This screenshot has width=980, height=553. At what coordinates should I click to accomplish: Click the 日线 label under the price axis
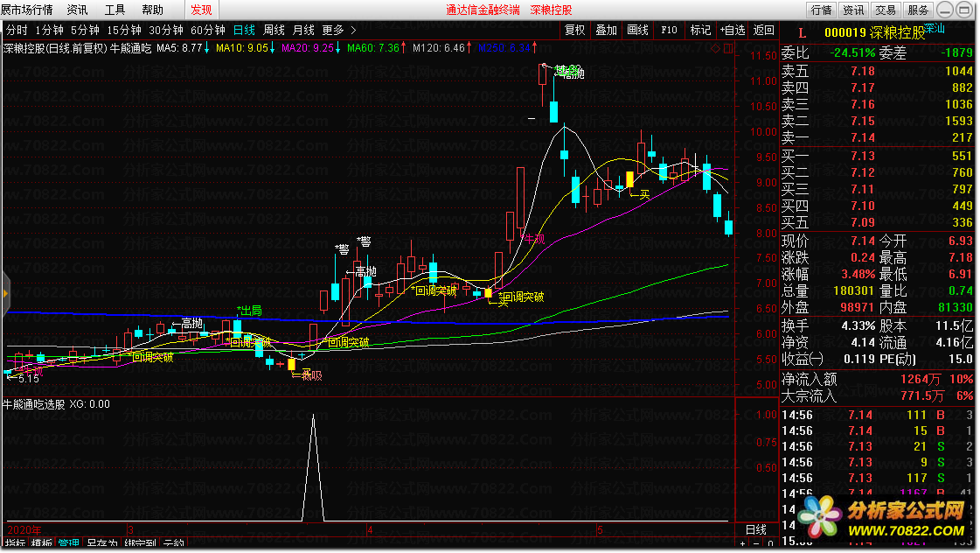755,529
